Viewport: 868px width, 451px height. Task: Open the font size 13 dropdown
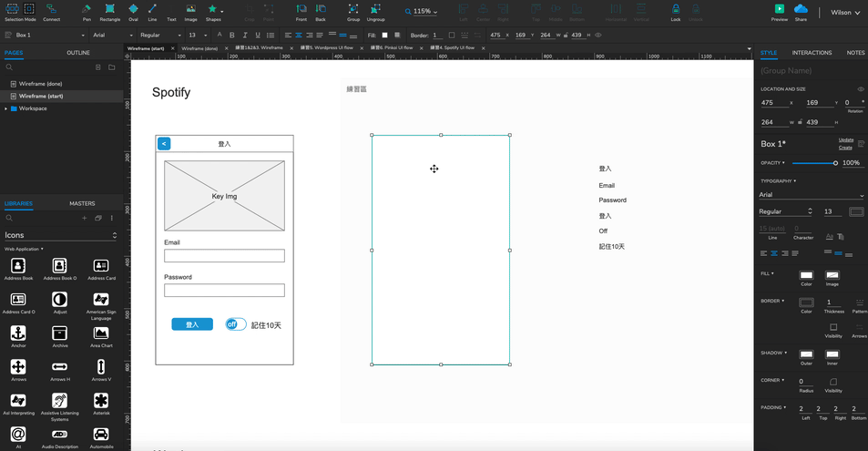198,35
